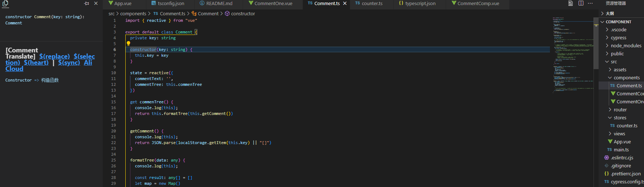This screenshot has height=187, width=644.
Task: Close the Comment.ts tab
Action: pyautogui.click(x=345, y=4)
